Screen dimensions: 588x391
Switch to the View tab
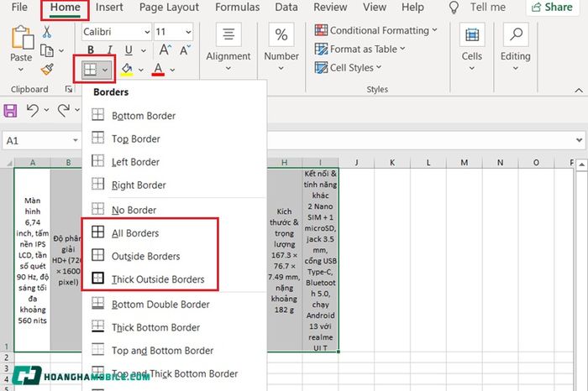[x=375, y=7]
